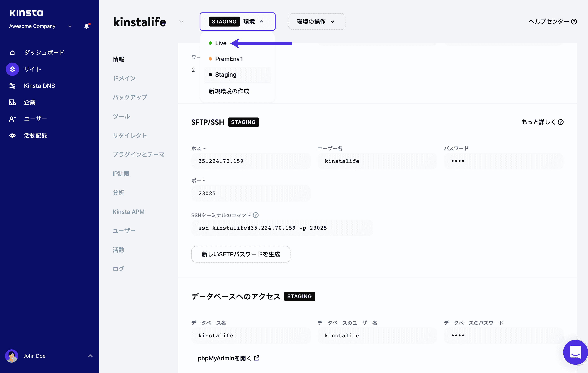The width and height of the screenshot is (588, 373).
Task: Select the ユーザー person icon
Action: tap(12, 119)
